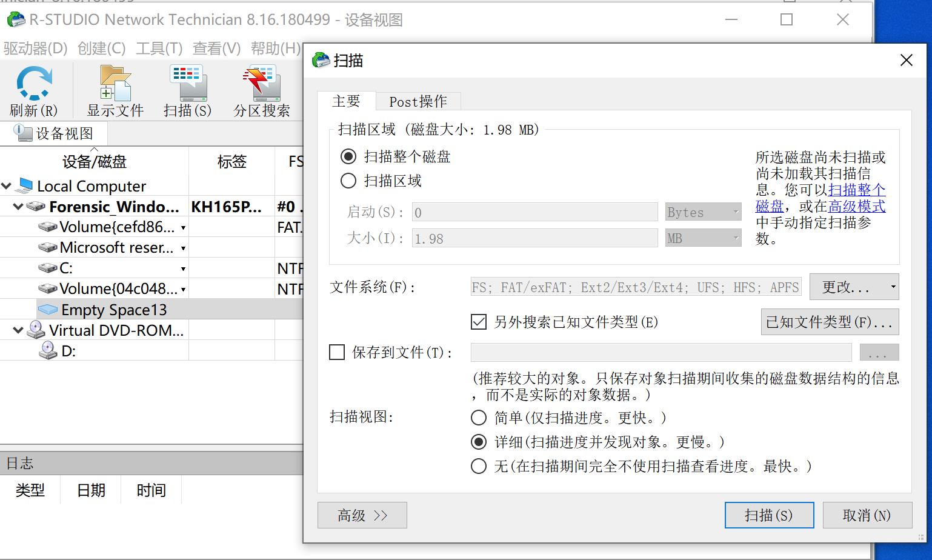Select 无 scan view radio option
This screenshot has width=932, height=560.
[479, 466]
